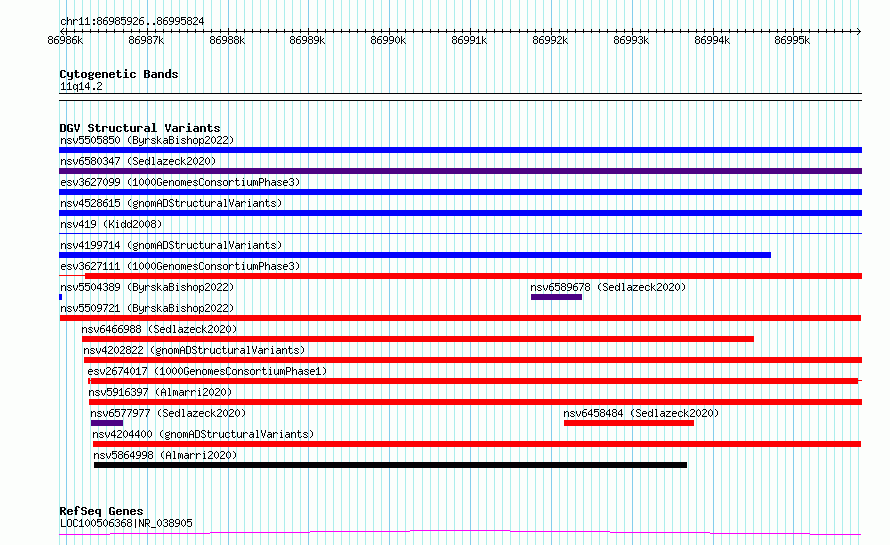Click the nsv5505850 (ByrskaBishop2022) label
Viewport: 890px width, 545px height.
tap(147, 140)
